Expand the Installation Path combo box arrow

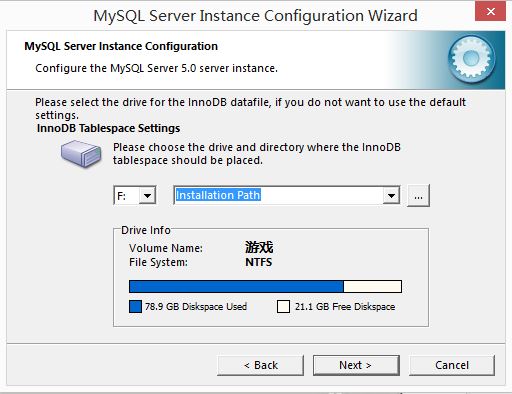(x=391, y=195)
